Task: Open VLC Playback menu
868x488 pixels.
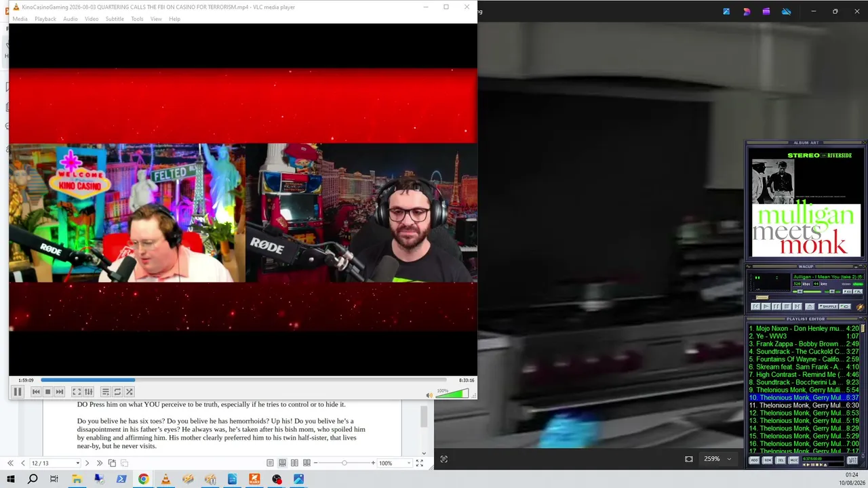Action: 45,19
